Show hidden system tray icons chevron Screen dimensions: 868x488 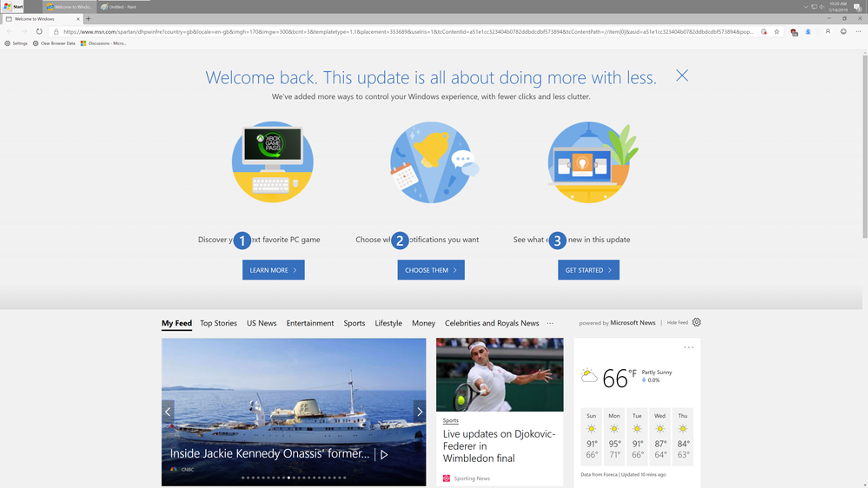click(805, 7)
